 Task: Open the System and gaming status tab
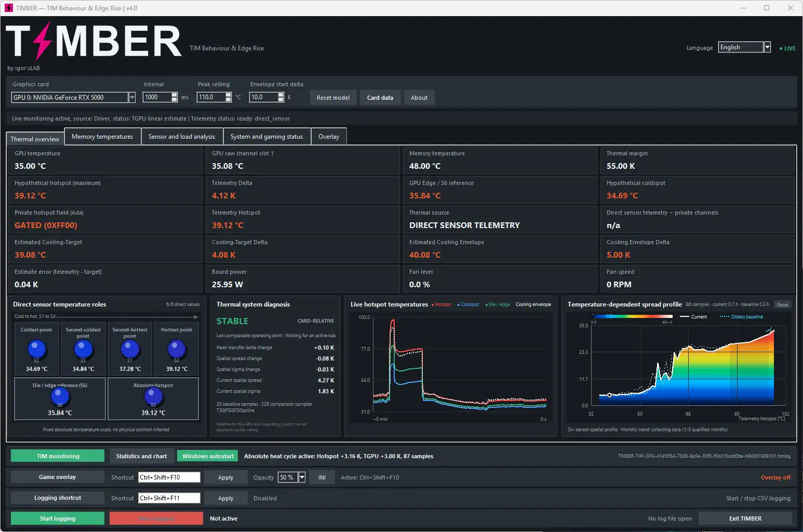pos(266,137)
